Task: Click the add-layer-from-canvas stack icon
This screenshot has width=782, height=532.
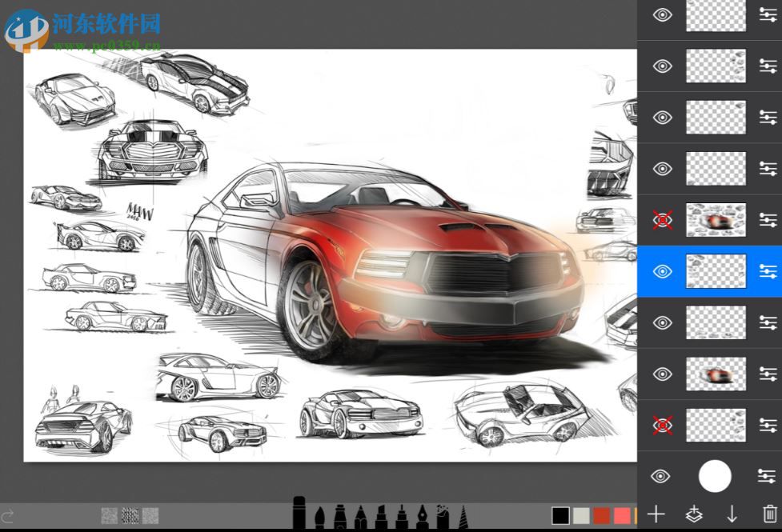Action: pyautogui.click(x=693, y=514)
